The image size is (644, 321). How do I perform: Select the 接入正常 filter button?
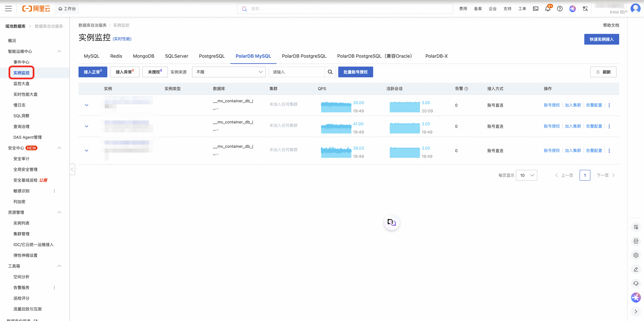click(x=93, y=72)
